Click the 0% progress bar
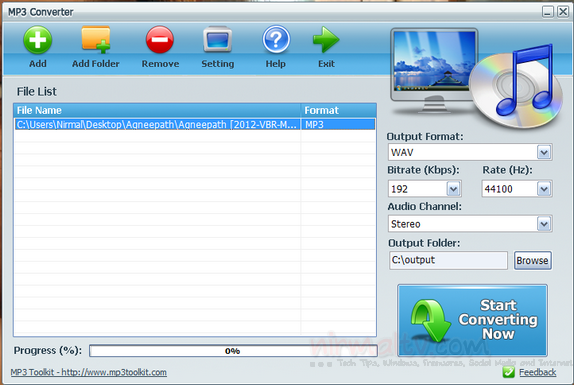The width and height of the screenshot is (574, 385). [233, 351]
